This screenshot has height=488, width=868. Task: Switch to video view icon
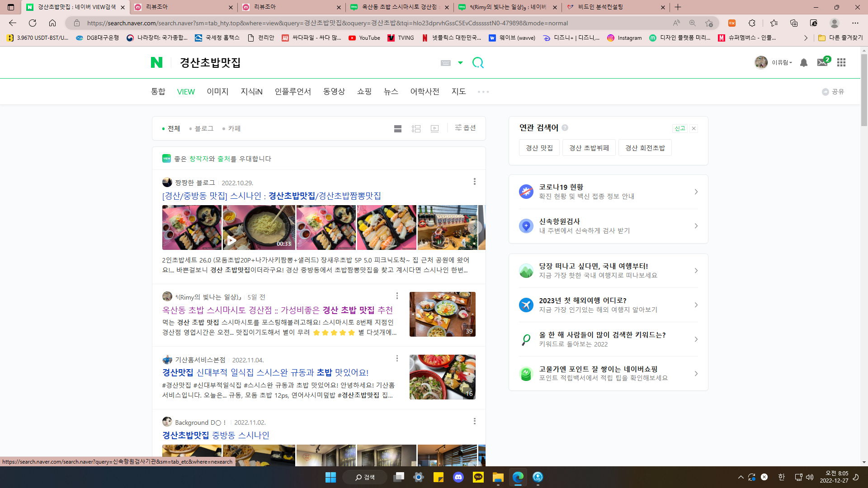pos(435,129)
